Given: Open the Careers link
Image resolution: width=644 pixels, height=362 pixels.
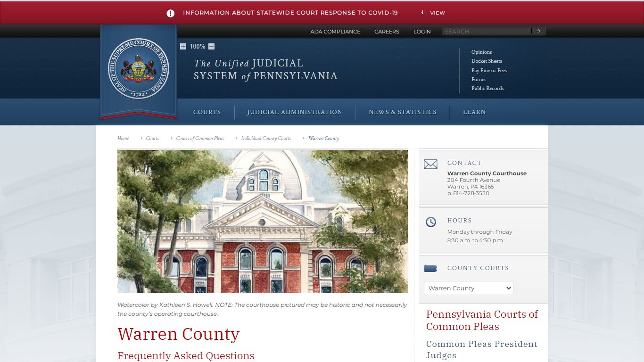Looking at the screenshot, I should tap(387, 32).
